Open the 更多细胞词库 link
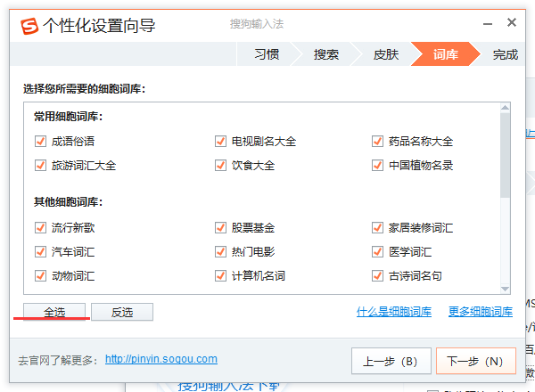 point(481,312)
